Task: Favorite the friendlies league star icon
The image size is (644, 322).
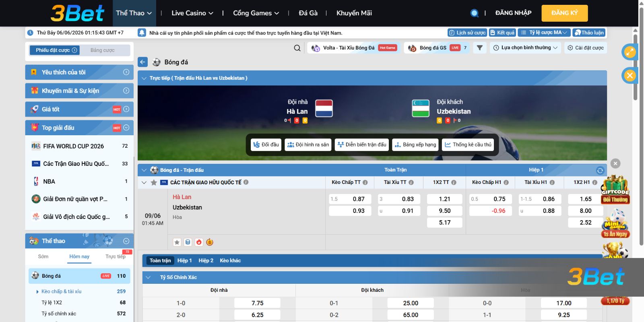Action: tap(154, 182)
